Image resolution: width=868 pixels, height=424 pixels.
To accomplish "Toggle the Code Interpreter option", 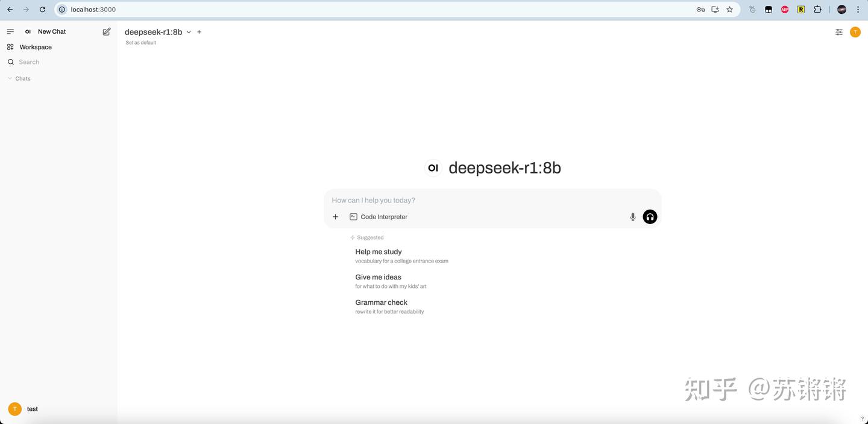I will coord(379,217).
